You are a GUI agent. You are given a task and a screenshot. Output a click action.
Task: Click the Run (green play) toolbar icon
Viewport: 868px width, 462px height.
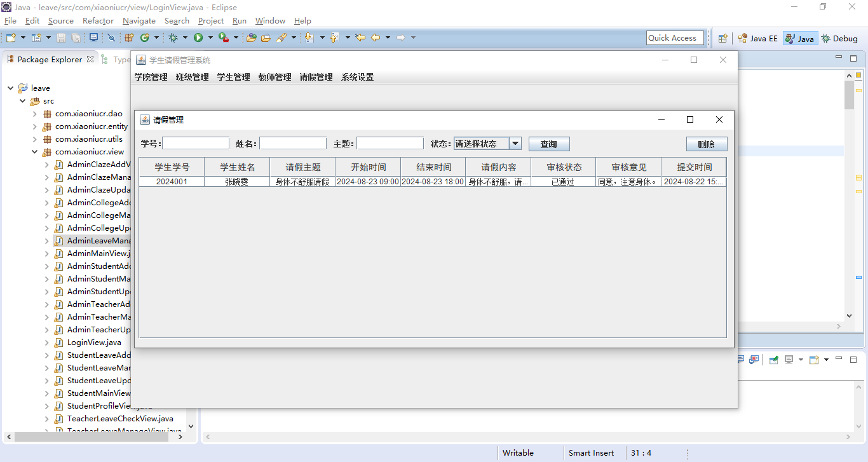[x=198, y=38]
